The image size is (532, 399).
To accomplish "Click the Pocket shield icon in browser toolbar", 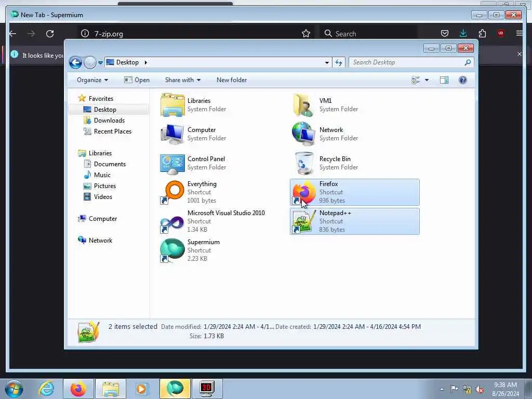I will tap(445, 33).
